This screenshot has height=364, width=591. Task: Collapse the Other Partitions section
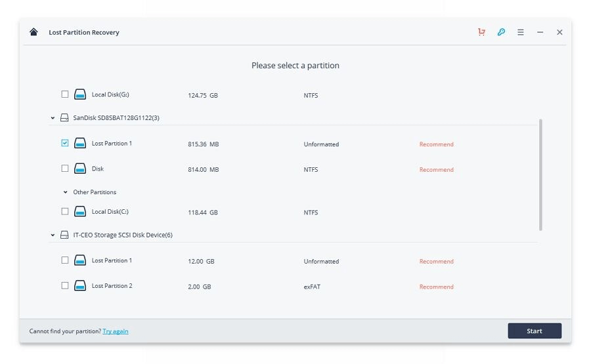pos(65,192)
